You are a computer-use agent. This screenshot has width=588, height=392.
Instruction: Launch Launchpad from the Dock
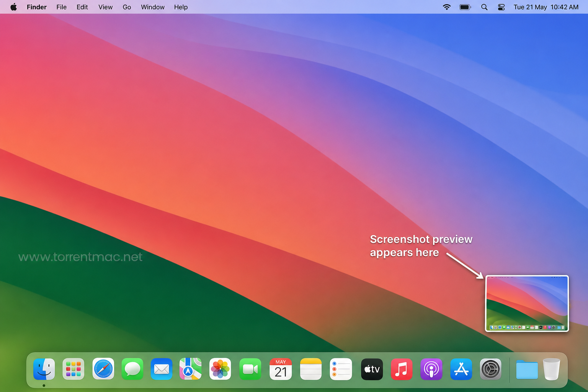pos(73,369)
